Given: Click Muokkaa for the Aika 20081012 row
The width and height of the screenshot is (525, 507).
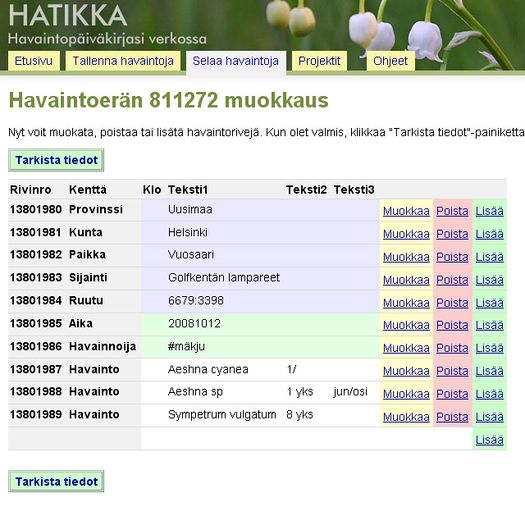Looking at the screenshot, I should (406, 325).
